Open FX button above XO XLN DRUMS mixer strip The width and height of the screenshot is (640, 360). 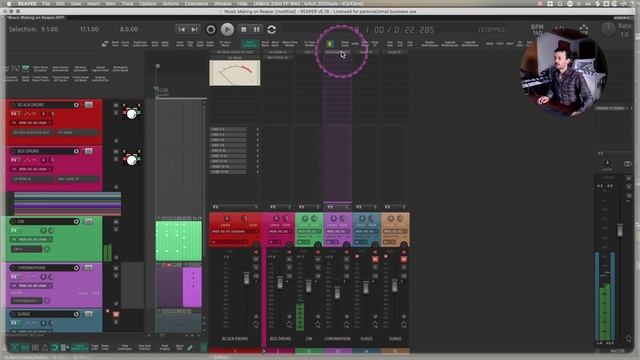pos(216,207)
